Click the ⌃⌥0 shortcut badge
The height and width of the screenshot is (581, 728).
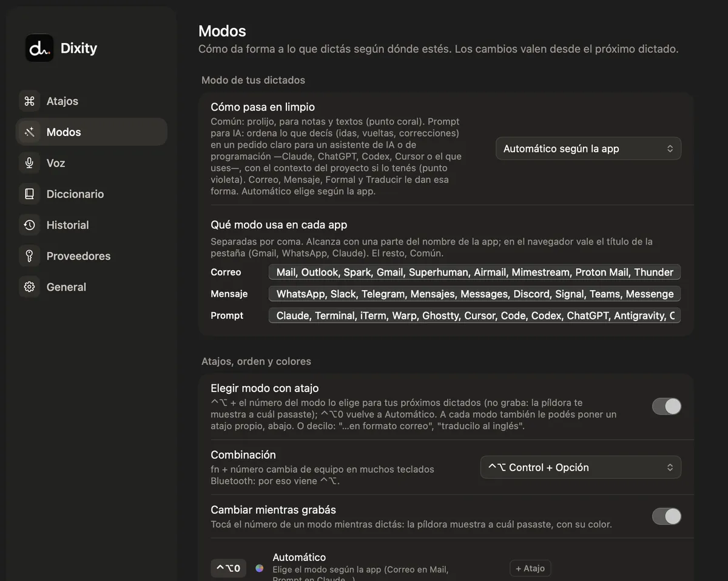pyautogui.click(x=229, y=568)
